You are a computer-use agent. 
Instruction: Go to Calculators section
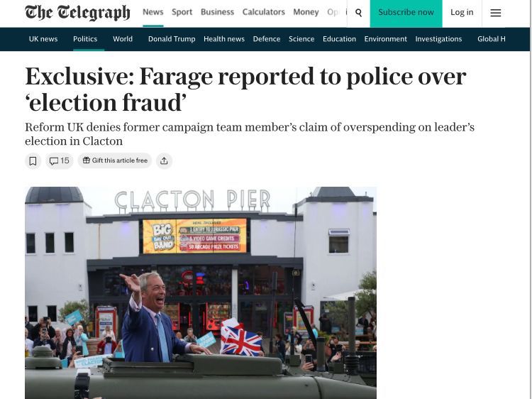tap(264, 12)
